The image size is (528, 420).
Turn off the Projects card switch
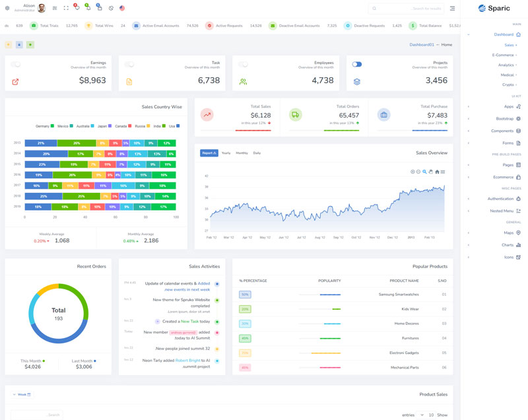(356, 65)
